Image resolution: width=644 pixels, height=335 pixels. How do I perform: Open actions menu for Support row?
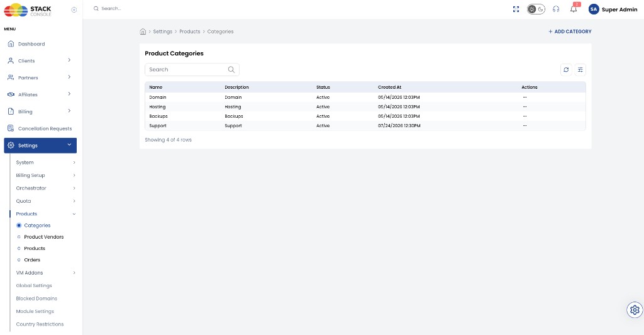(525, 126)
